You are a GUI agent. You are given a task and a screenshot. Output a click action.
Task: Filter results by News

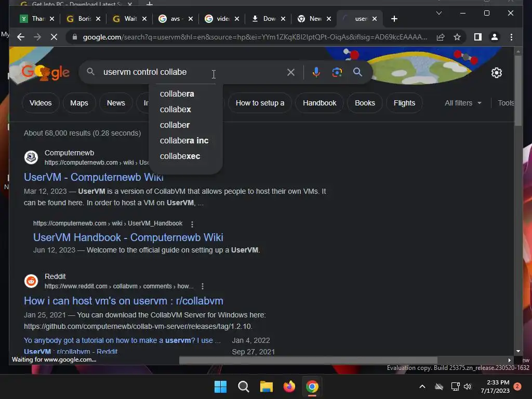(x=116, y=103)
